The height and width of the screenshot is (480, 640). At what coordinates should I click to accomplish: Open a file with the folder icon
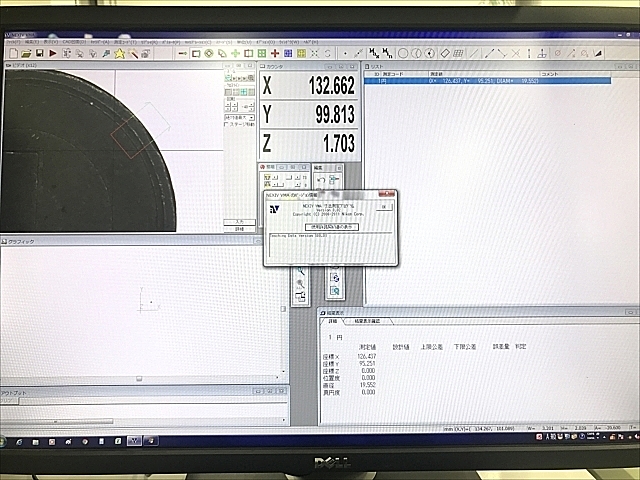pyautogui.click(x=27, y=53)
